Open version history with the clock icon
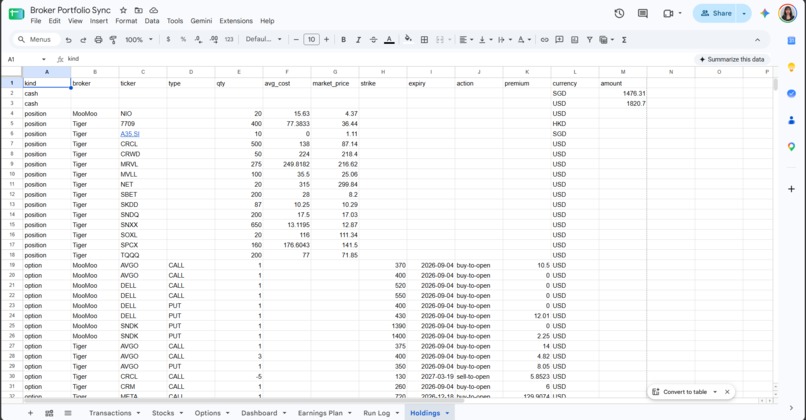Screen dimensions: 806x420 [619, 13]
